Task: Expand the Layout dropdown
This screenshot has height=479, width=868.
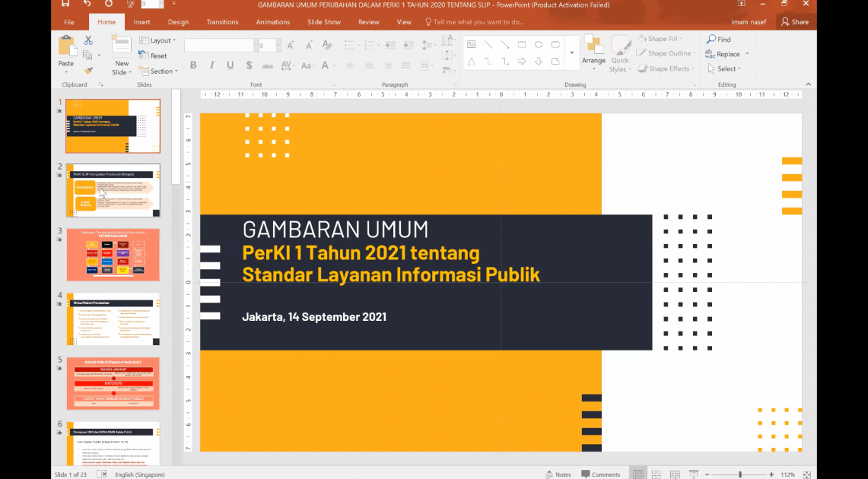Action: 161,40
